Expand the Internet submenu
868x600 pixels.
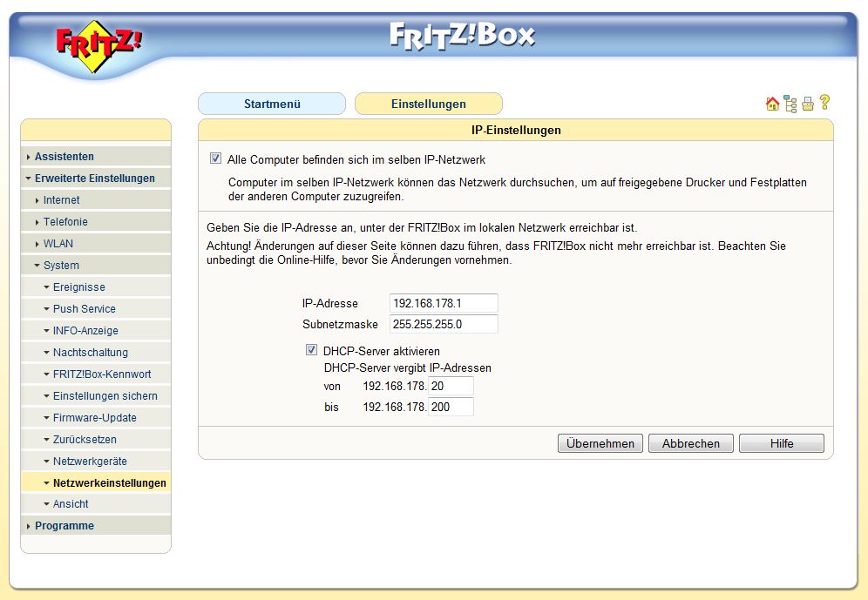(x=61, y=199)
